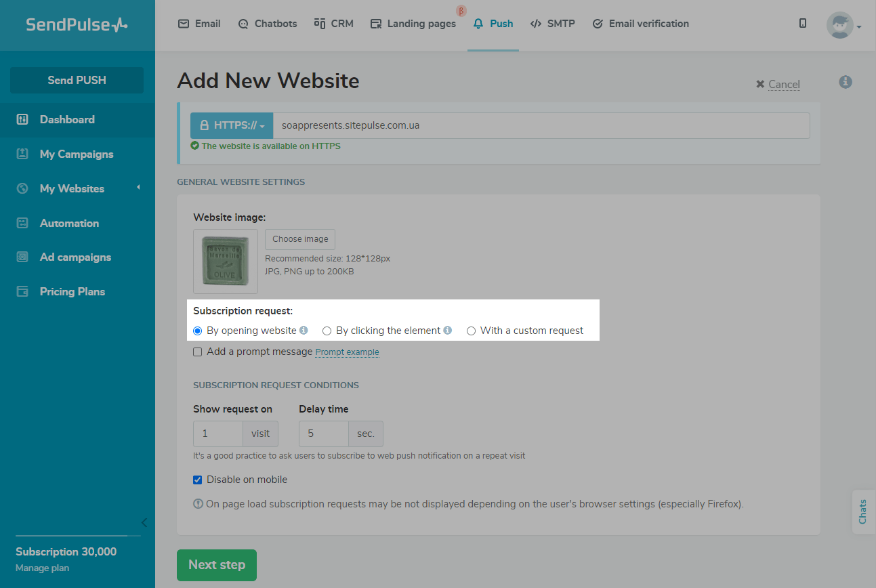Click the Delay time seconds input field

324,434
